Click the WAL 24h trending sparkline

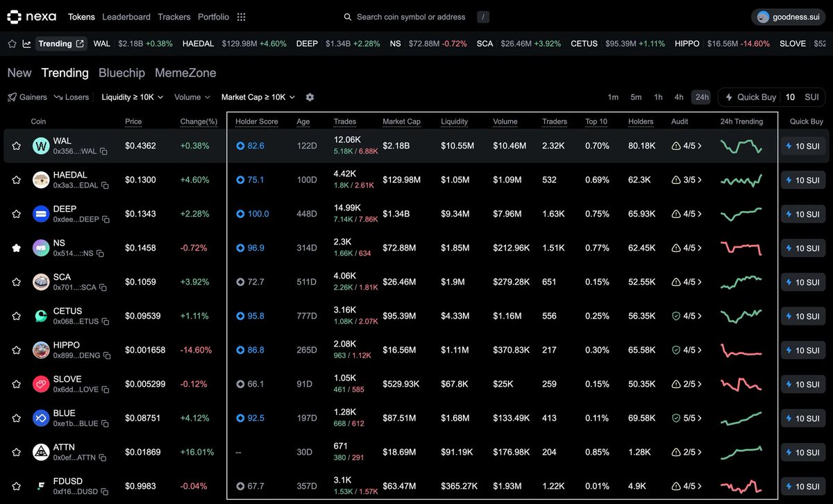point(741,146)
